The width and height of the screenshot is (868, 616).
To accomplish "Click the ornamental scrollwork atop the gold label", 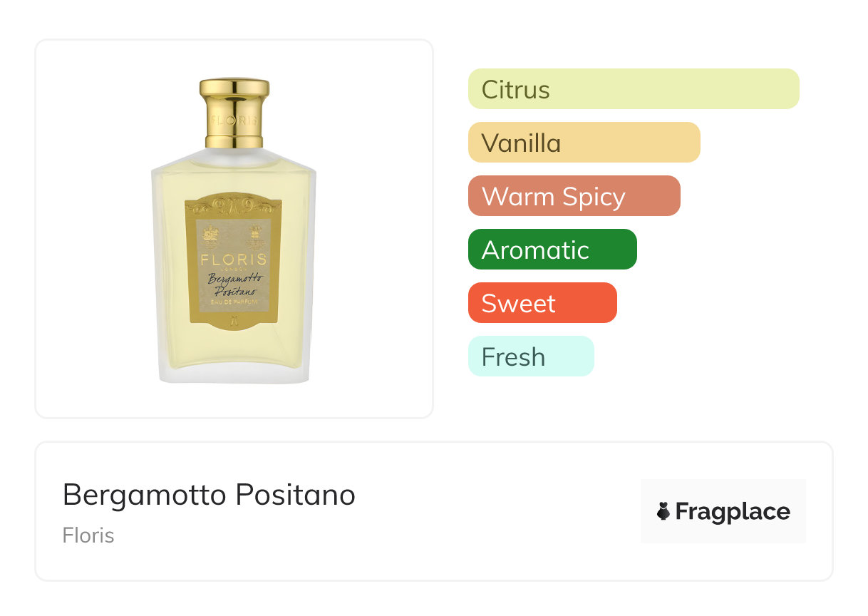I will 234,206.
